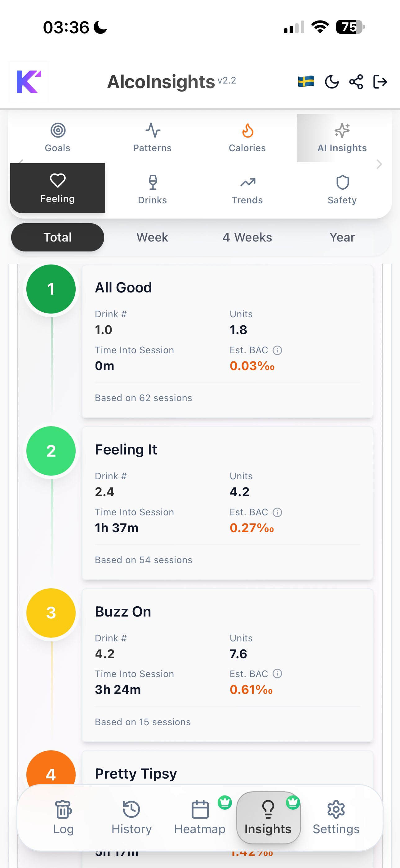Switch the time filter to Week

point(152,237)
